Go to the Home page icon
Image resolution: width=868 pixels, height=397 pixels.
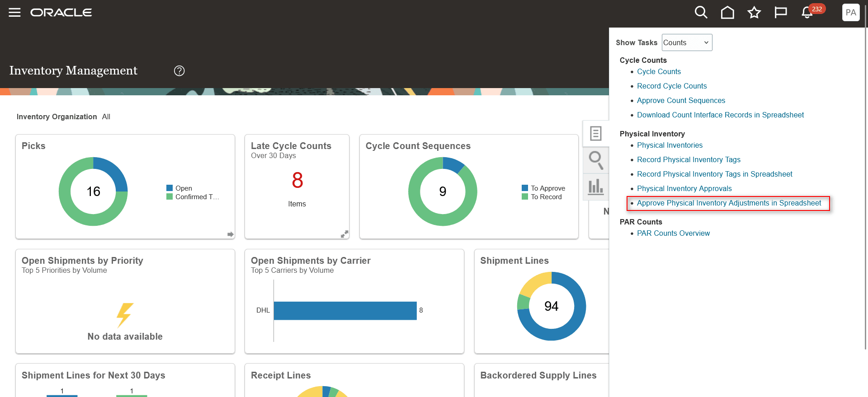click(x=727, y=12)
